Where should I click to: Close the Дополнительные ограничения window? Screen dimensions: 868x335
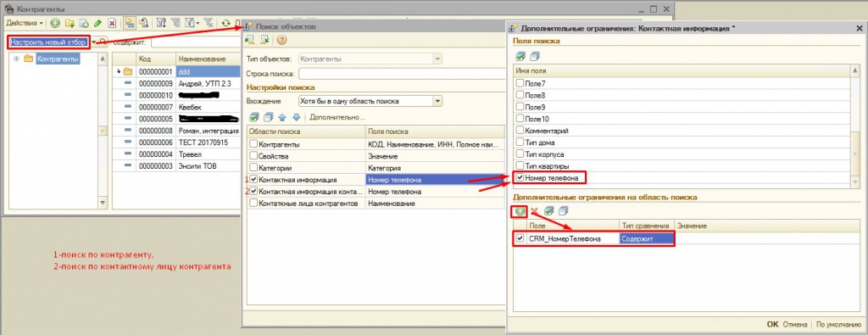859,27
